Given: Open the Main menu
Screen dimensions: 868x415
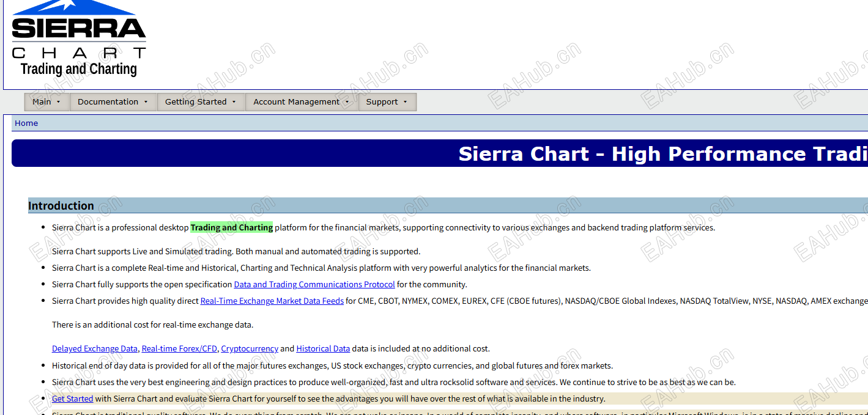Looking at the screenshot, I should point(47,102).
